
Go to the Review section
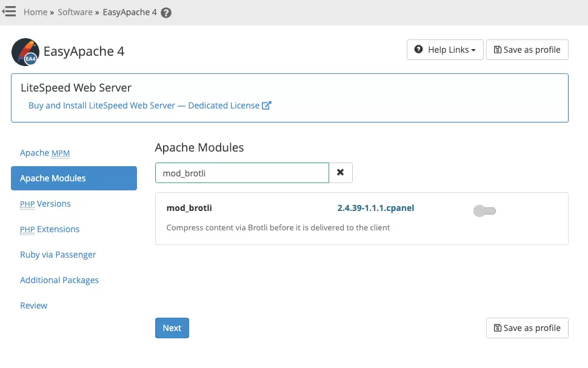(x=33, y=306)
